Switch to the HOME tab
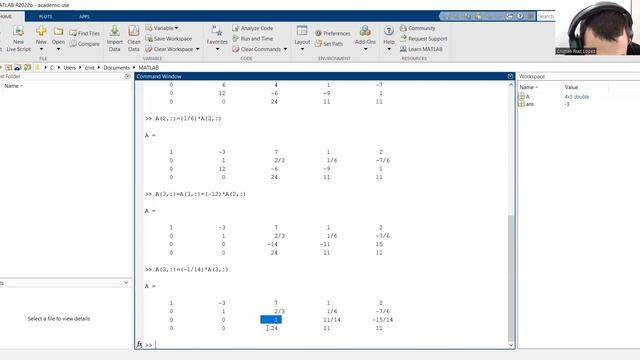Image resolution: width=640 pixels, height=360 pixels. click(7, 17)
